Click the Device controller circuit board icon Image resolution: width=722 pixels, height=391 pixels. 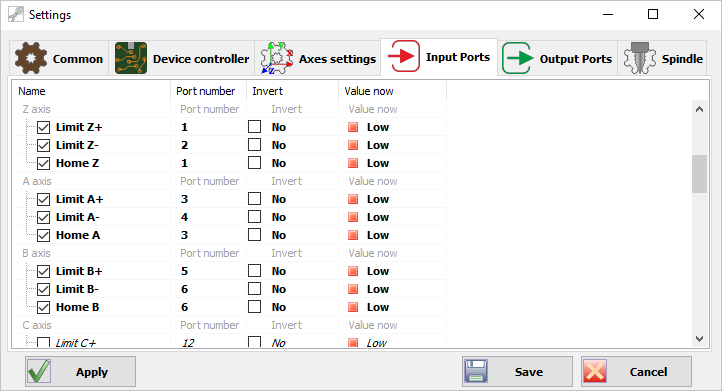click(131, 58)
